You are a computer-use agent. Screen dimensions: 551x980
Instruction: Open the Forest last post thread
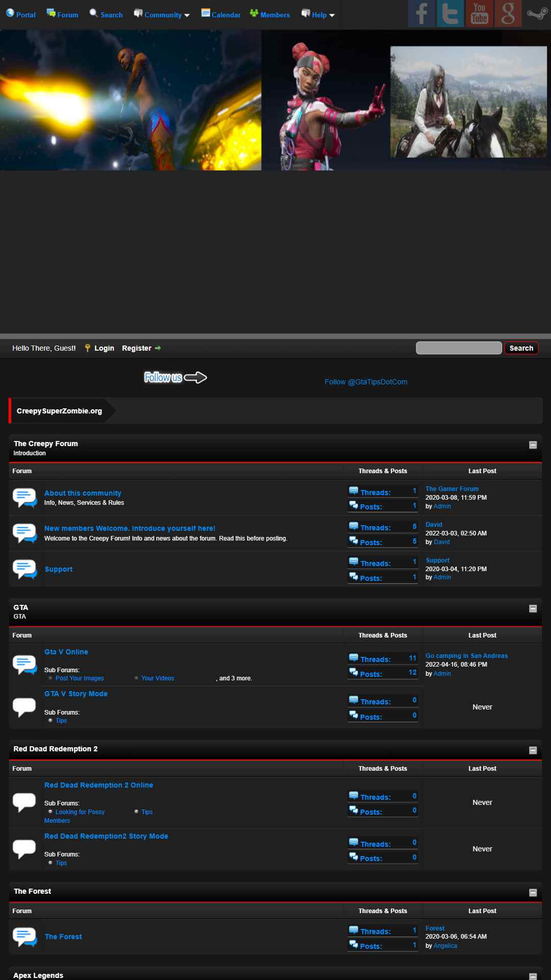435,928
